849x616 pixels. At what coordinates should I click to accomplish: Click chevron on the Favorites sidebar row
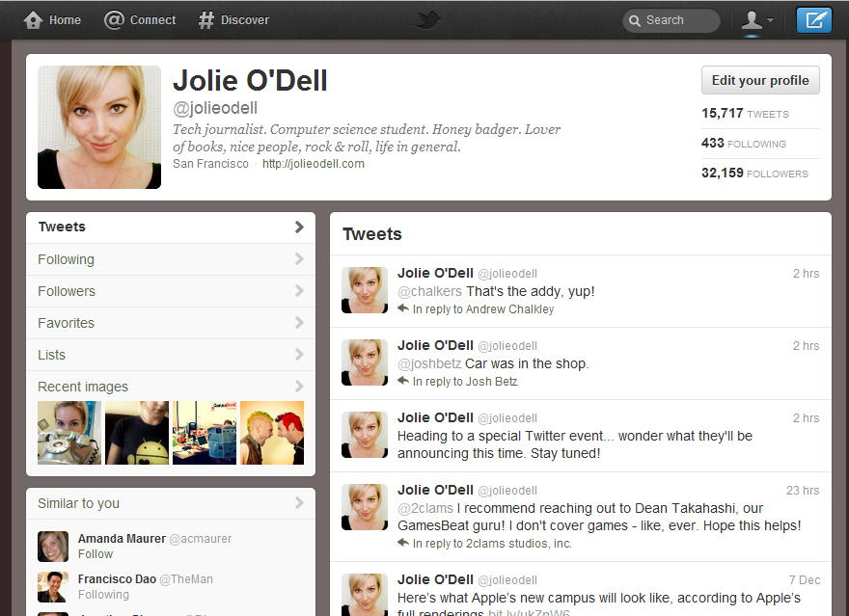[x=299, y=323]
